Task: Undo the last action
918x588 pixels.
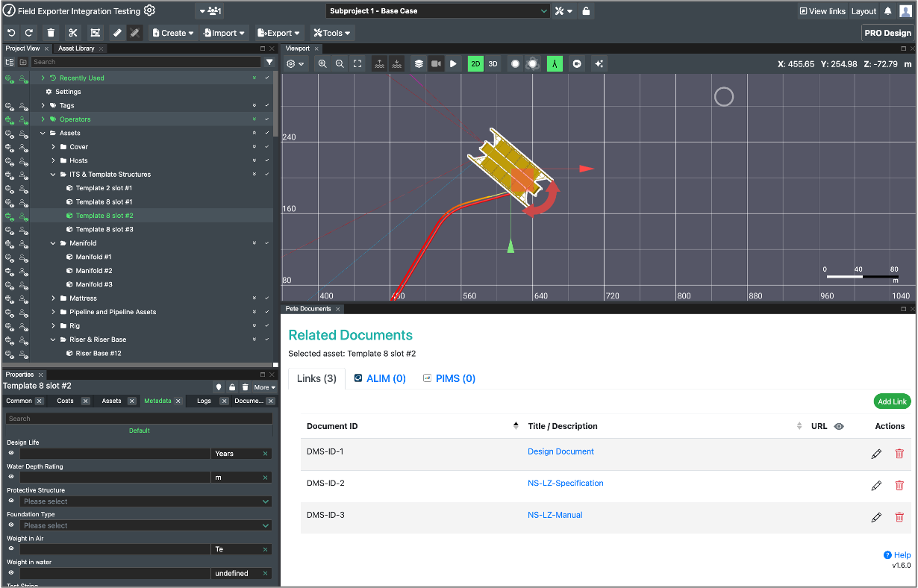Action: [11, 33]
